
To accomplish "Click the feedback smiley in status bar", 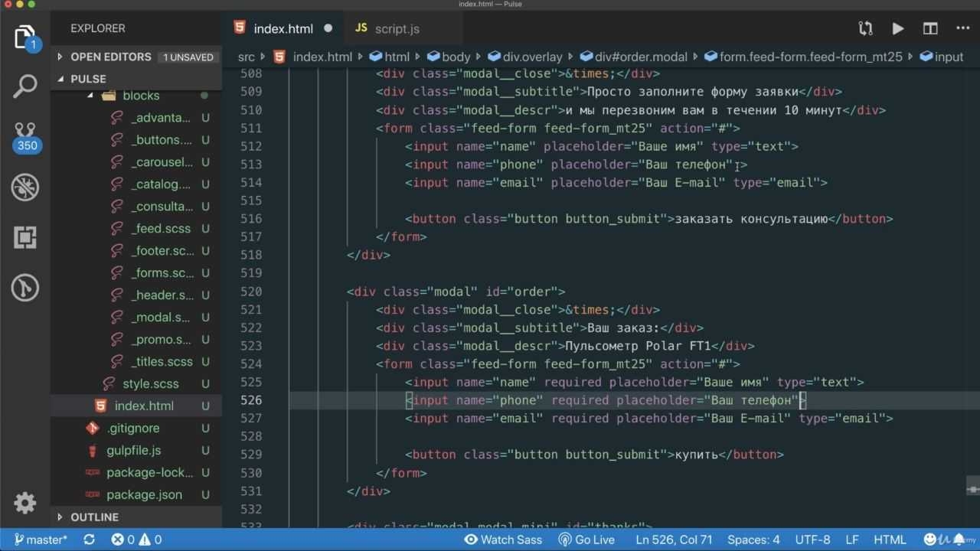I will [930, 540].
